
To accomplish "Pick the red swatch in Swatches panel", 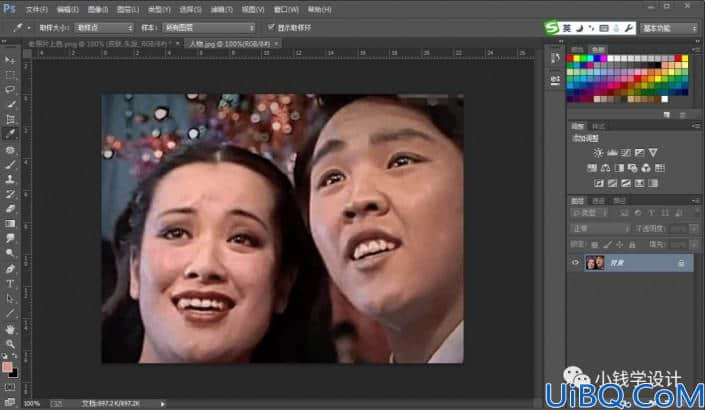I will (570, 58).
